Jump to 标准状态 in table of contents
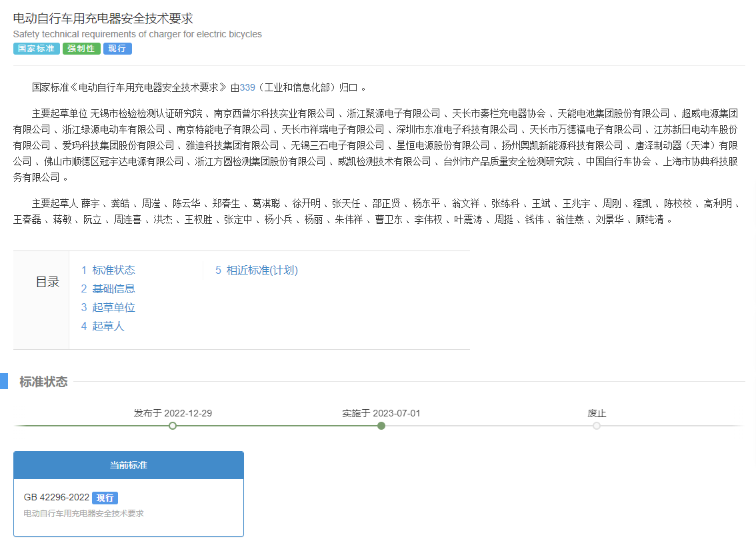Screen dimensions: 756x559 (x=113, y=270)
